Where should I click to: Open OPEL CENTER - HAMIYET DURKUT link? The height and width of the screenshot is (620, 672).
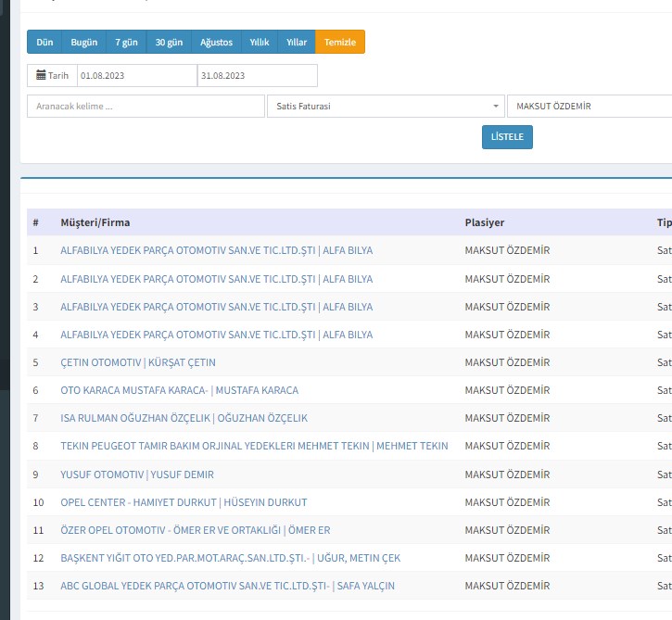coord(183,502)
